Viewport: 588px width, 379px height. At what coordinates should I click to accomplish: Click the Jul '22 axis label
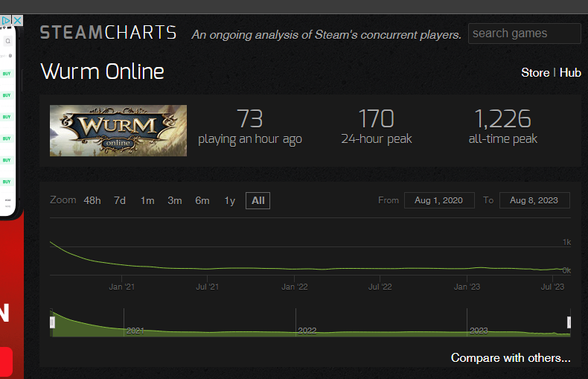pos(380,287)
